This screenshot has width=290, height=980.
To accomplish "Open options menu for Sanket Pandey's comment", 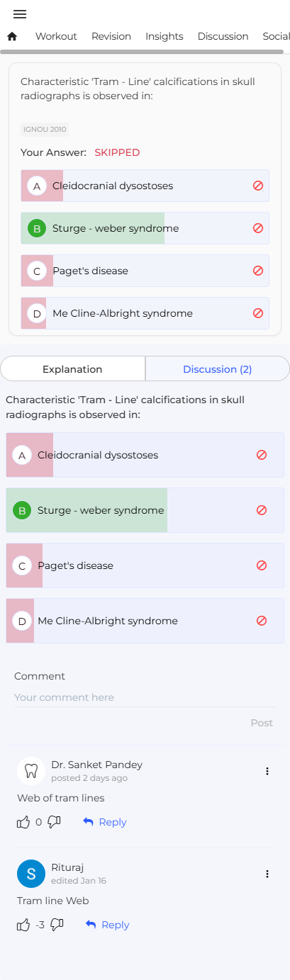I will coord(267,771).
